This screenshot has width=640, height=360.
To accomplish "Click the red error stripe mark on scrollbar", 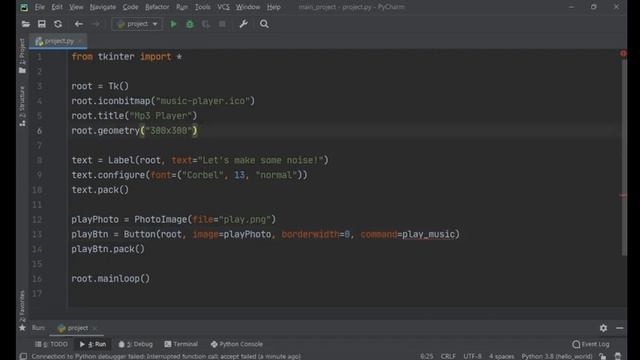I will point(623,196).
